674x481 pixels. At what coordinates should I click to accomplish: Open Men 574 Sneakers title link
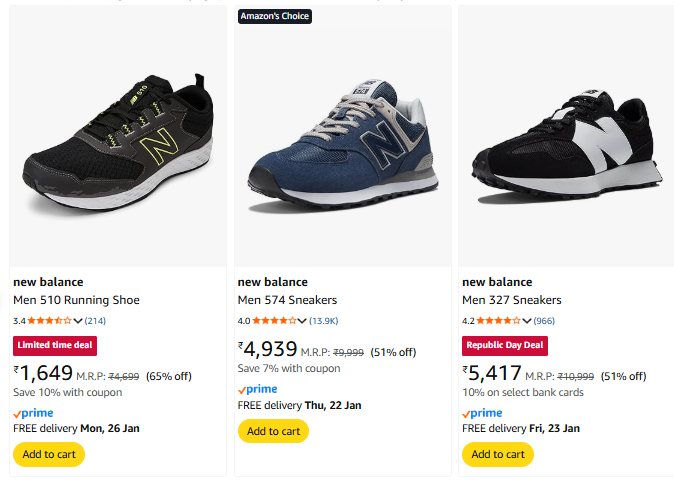287,300
